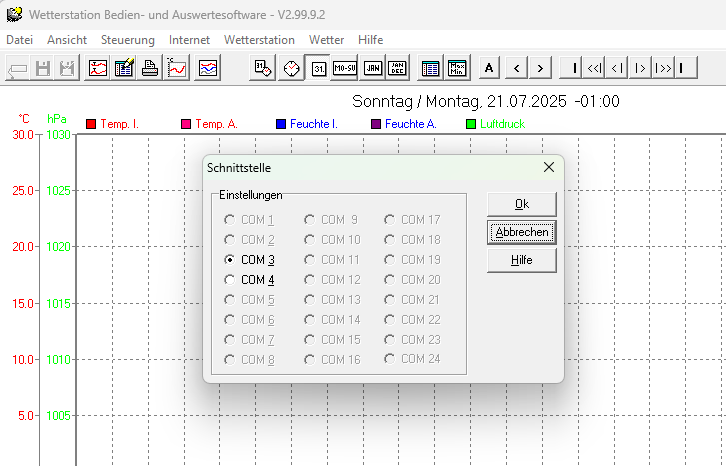The image size is (726, 466).
Task: Click the bold A toolbar button
Action: [x=489, y=69]
